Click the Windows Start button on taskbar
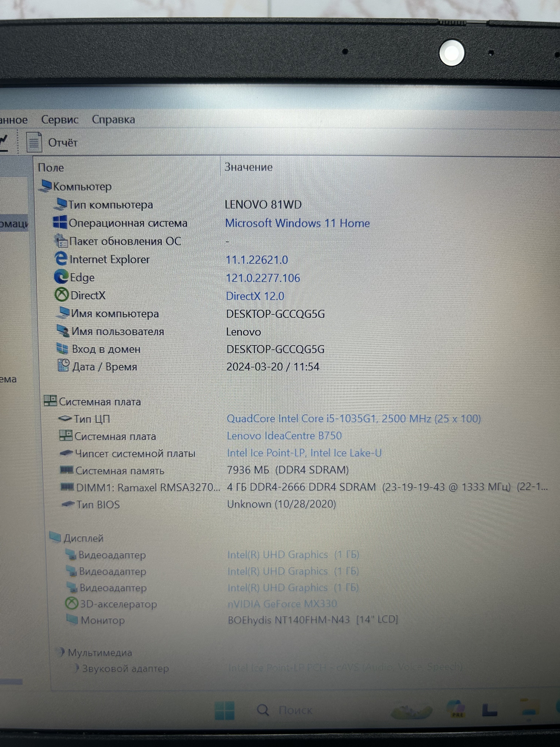 (x=225, y=710)
